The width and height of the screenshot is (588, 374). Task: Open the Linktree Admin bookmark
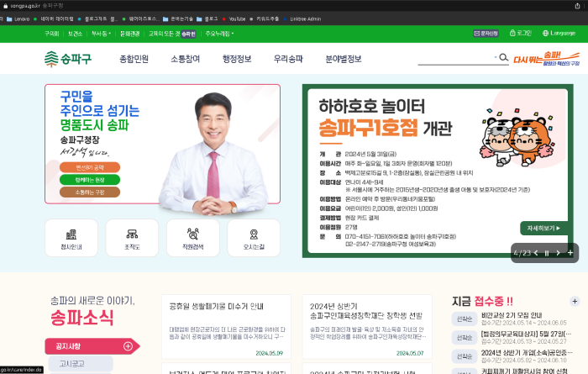click(x=302, y=18)
